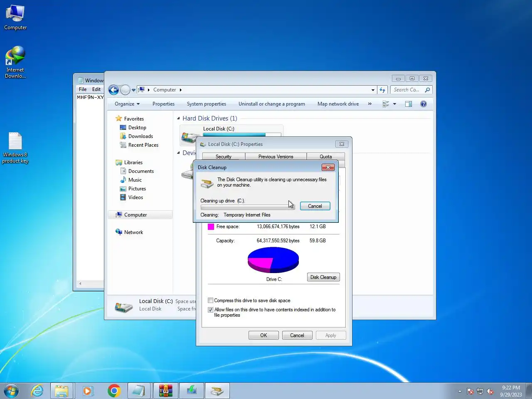
Task: Open the Computer desktop icon
Action: tap(15, 17)
